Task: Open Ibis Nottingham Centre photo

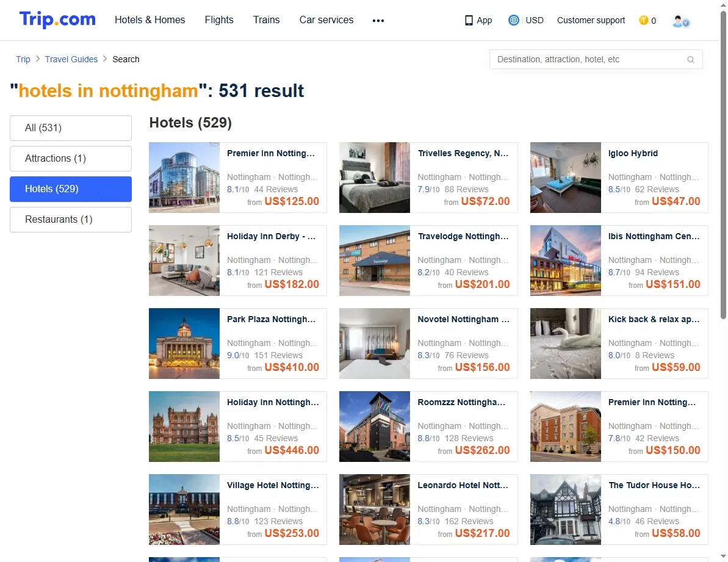Action: point(566,261)
